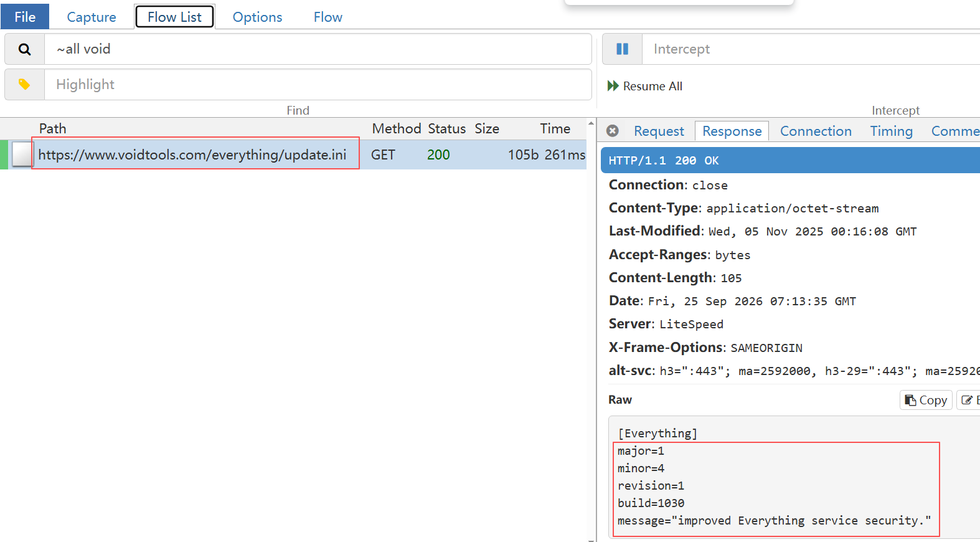Click the GET method cell
This screenshot has width=980, height=542.
coord(383,155)
